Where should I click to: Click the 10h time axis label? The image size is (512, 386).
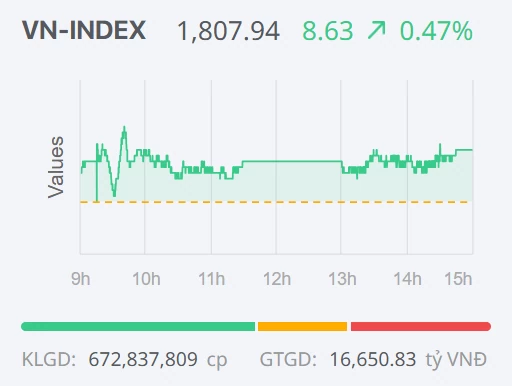pyautogui.click(x=146, y=279)
